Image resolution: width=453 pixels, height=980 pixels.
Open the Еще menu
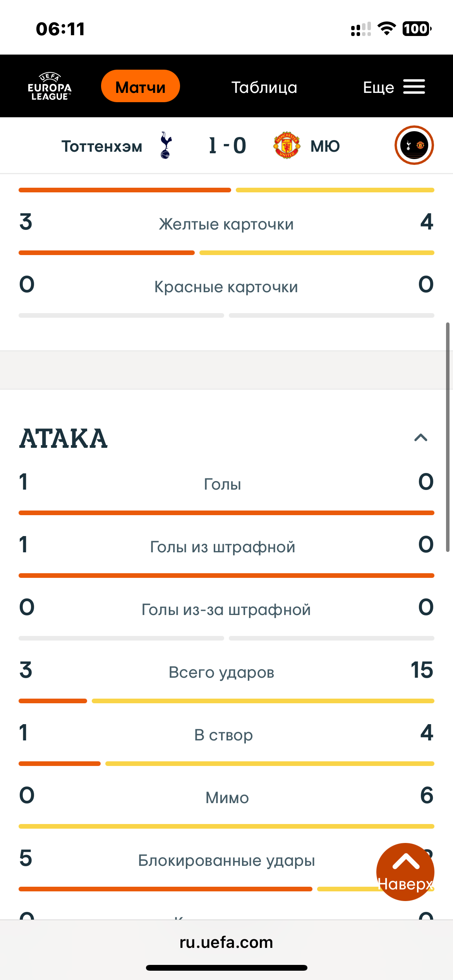point(378,87)
